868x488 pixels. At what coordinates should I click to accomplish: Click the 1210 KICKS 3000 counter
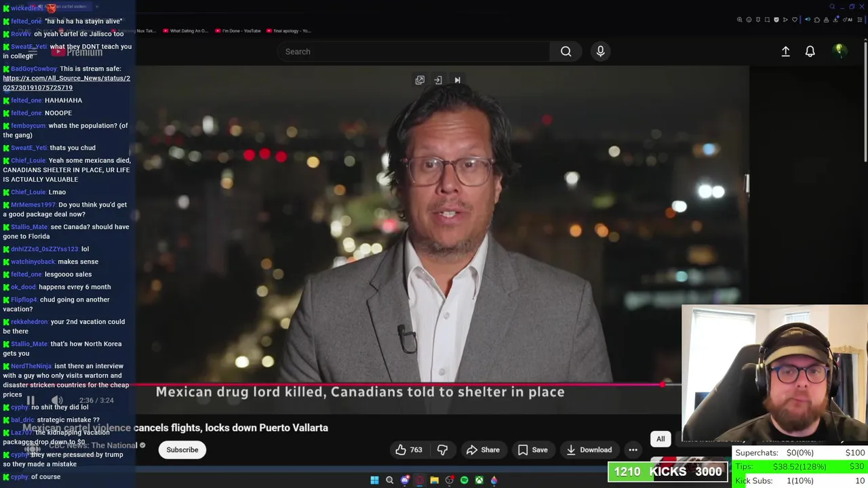pos(668,472)
